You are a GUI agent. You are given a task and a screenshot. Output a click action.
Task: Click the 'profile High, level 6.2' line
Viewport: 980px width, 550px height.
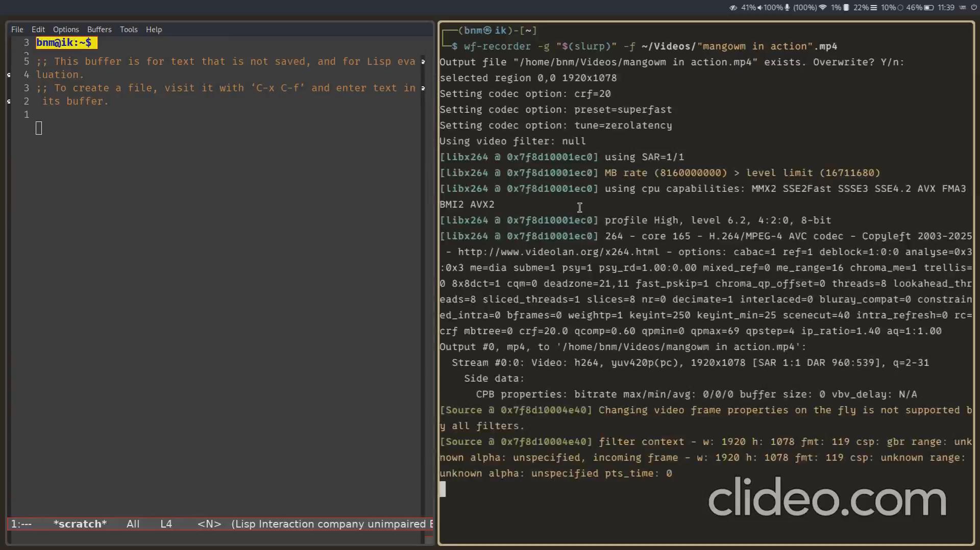pyautogui.click(x=635, y=220)
